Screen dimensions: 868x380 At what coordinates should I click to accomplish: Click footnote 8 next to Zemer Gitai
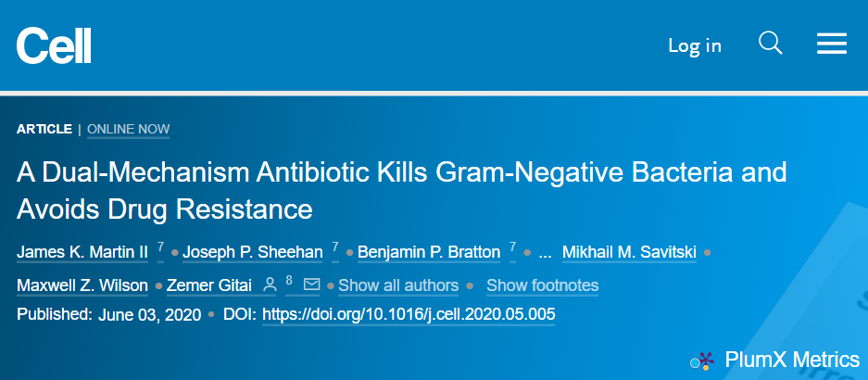click(289, 280)
